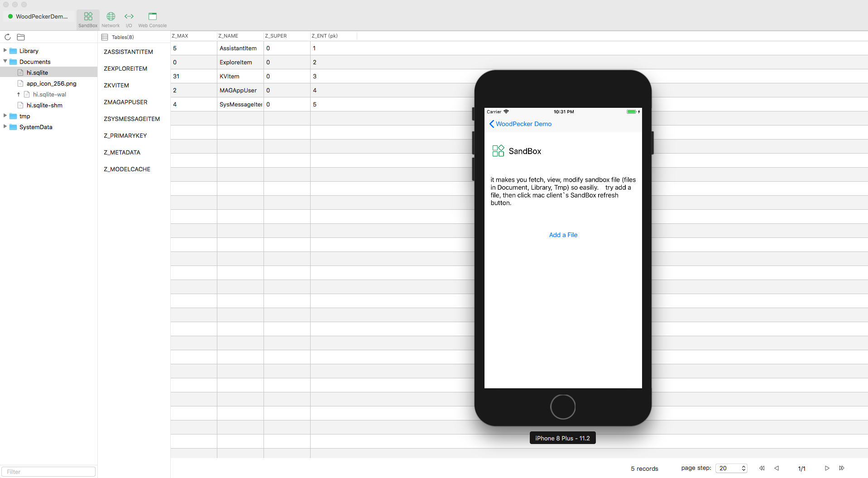
Task: Click the Z_MAX cell showing 31
Action: (194, 76)
